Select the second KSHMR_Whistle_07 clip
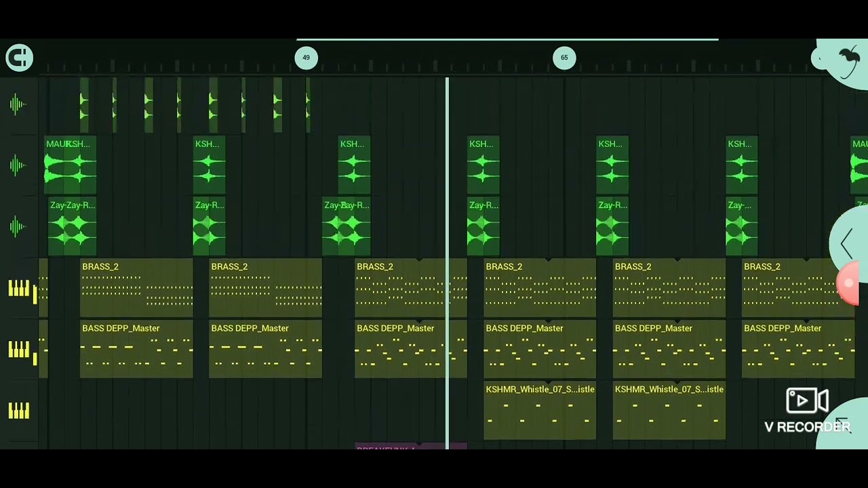 (x=669, y=411)
